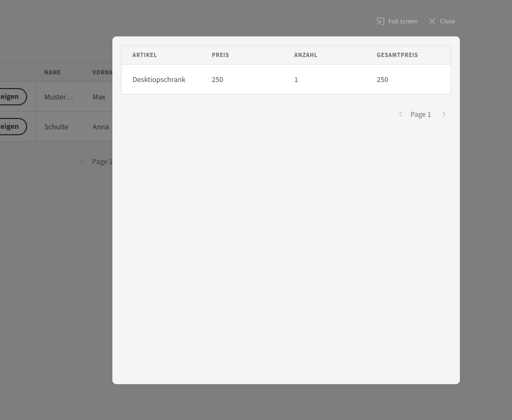Click the Page 1 label in modal

[x=421, y=114]
